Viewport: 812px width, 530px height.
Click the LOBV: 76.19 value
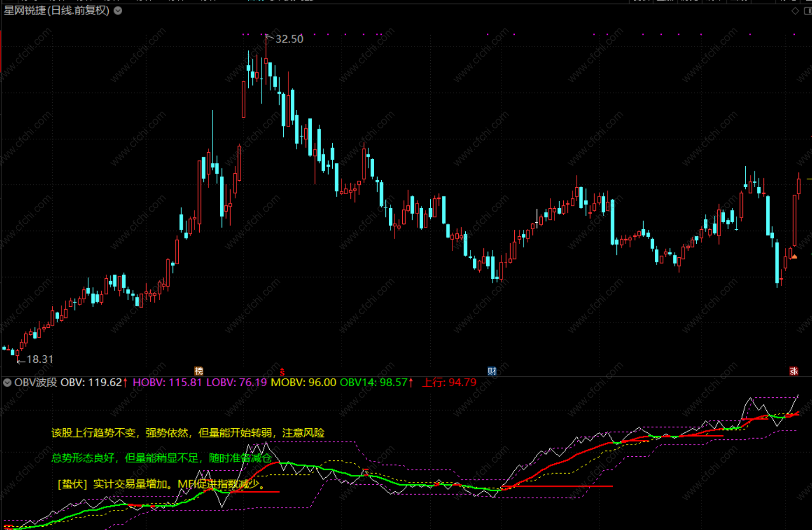[x=237, y=382]
